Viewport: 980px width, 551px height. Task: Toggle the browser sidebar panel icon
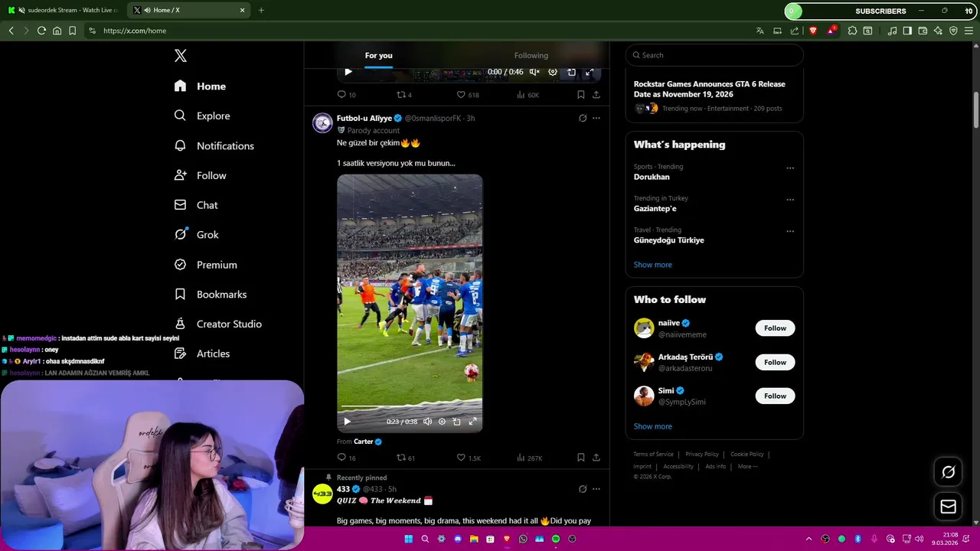(907, 31)
